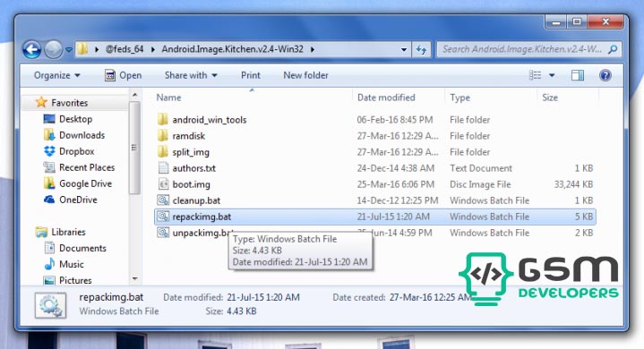The width and height of the screenshot is (644, 349).
Task: Open the Pictures library
Action: click(75, 280)
